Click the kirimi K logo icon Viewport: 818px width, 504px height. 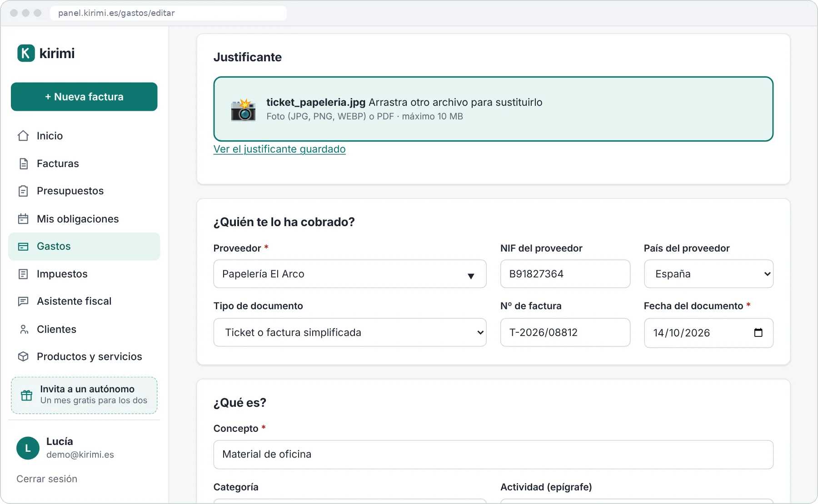(26, 53)
